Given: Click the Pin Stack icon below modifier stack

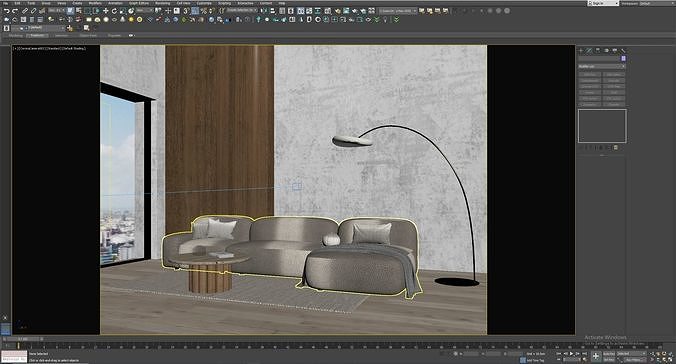Looking at the screenshot, I should click(x=581, y=147).
